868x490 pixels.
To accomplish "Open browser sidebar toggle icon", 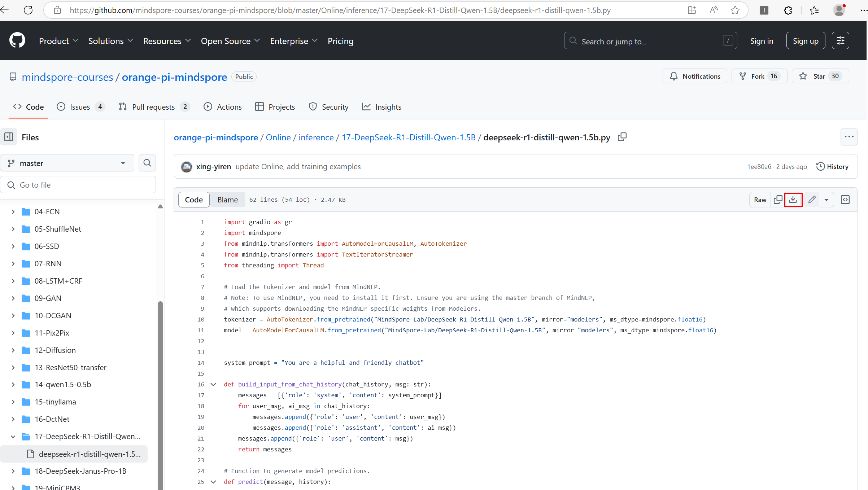I will tap(764, 10).
